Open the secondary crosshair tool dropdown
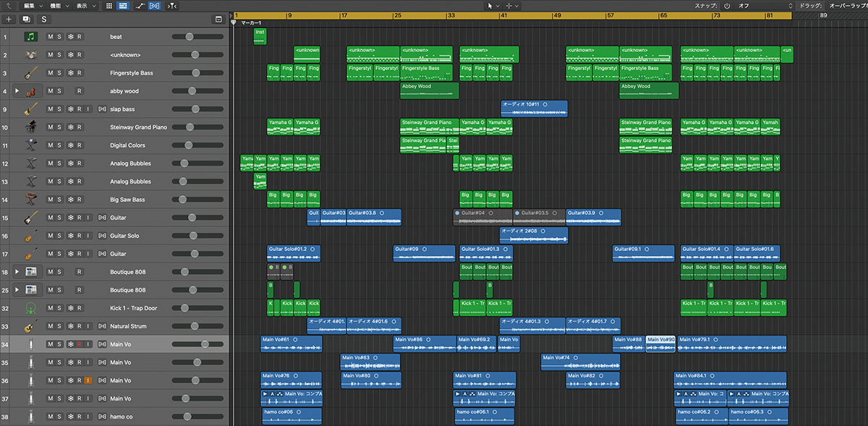The image size is (868, 426). [x=512, y=5]
